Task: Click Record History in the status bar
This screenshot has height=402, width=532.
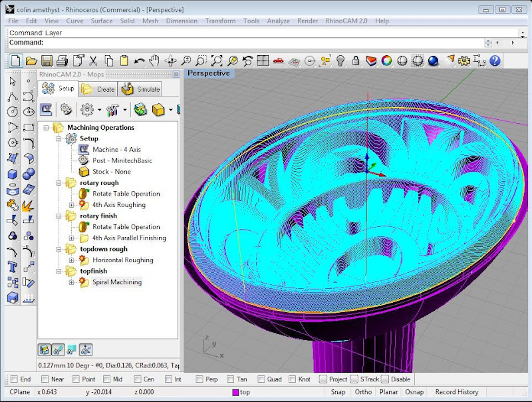Action: pos(456,392)
